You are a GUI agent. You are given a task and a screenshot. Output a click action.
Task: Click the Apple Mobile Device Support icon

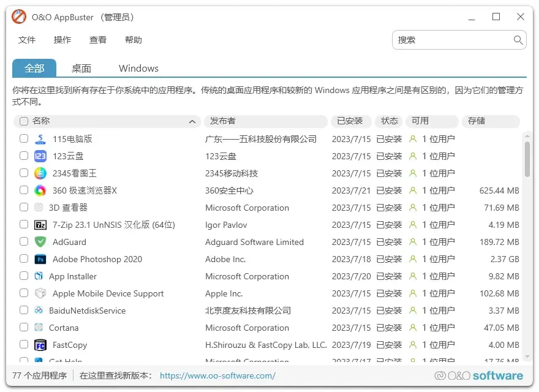[x=40, y=293]
